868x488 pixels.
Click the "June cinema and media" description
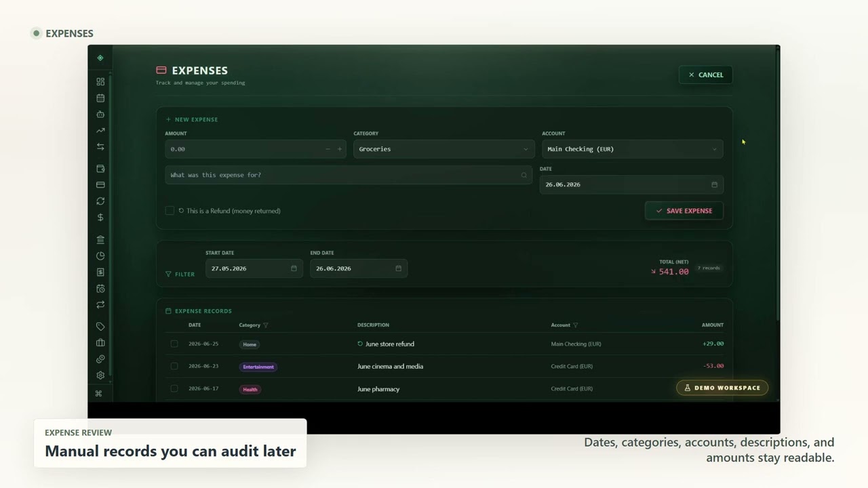(390, 367)
